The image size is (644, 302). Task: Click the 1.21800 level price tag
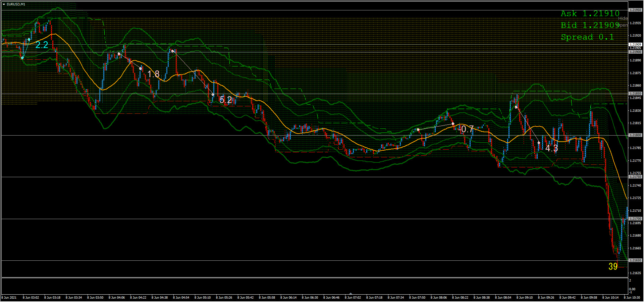pyautogui.click(x=635, y=135)
